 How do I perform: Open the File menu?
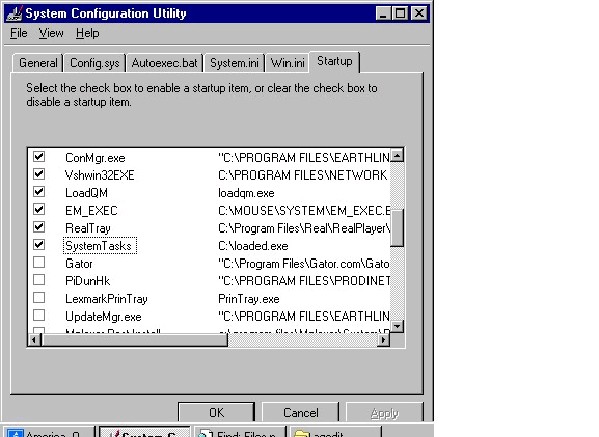(x=19, y=33)
